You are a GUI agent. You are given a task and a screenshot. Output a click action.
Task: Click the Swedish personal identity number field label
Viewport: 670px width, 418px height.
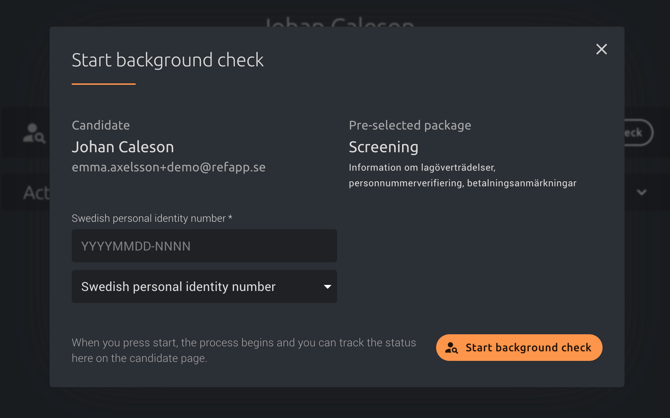[151, 218]
